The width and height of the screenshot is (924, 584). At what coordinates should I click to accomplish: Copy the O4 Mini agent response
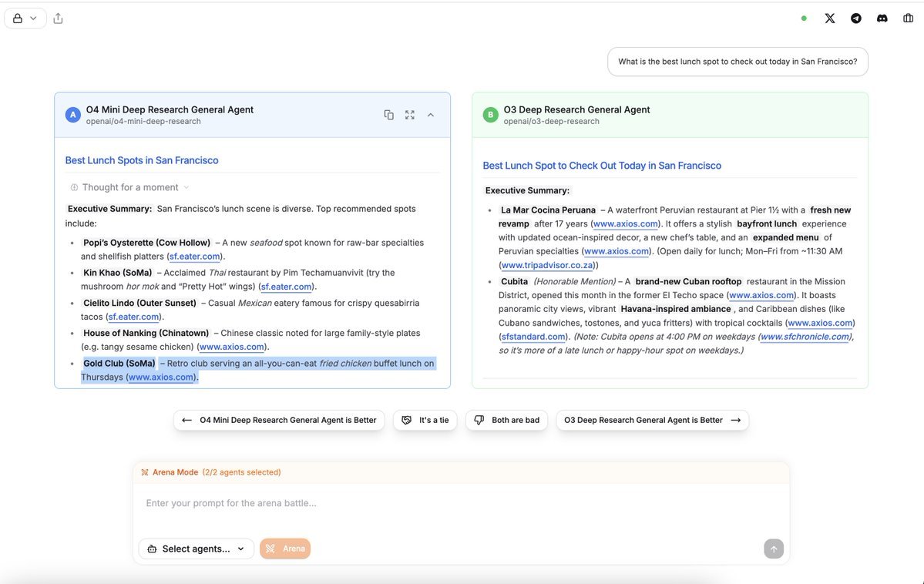[389, 115]
